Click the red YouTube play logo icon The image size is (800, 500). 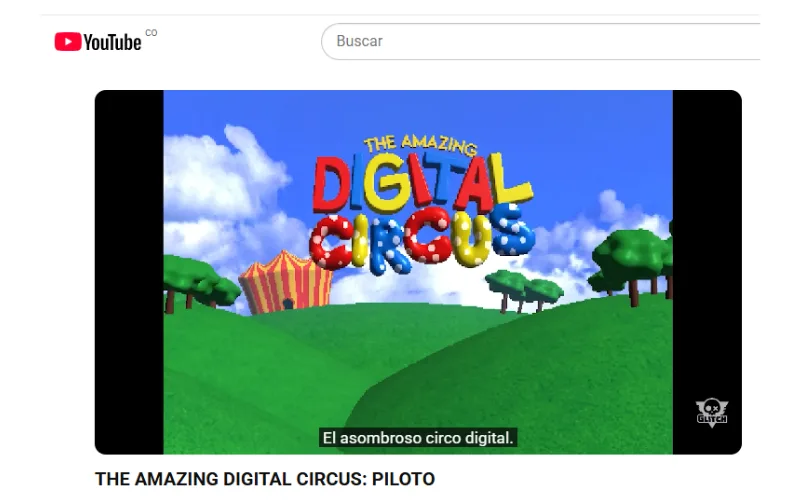pyautogui.click(x=68, y=41)
